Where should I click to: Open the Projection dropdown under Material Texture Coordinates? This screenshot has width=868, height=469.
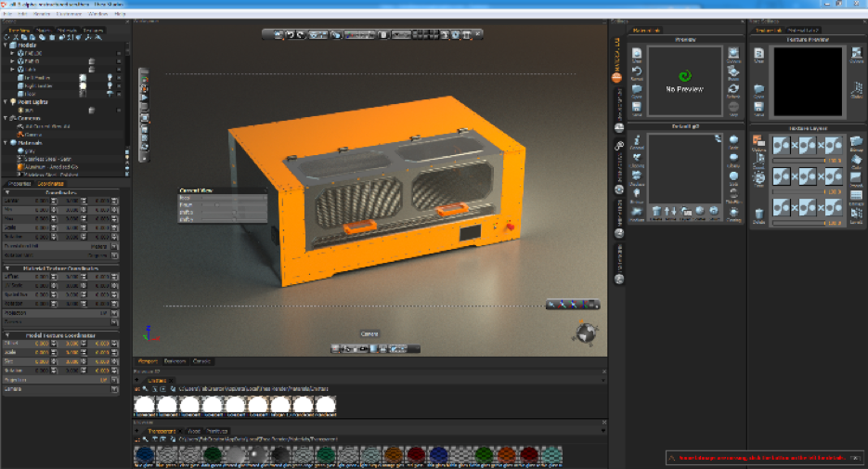pyautogui.click(x=114, y=312)
